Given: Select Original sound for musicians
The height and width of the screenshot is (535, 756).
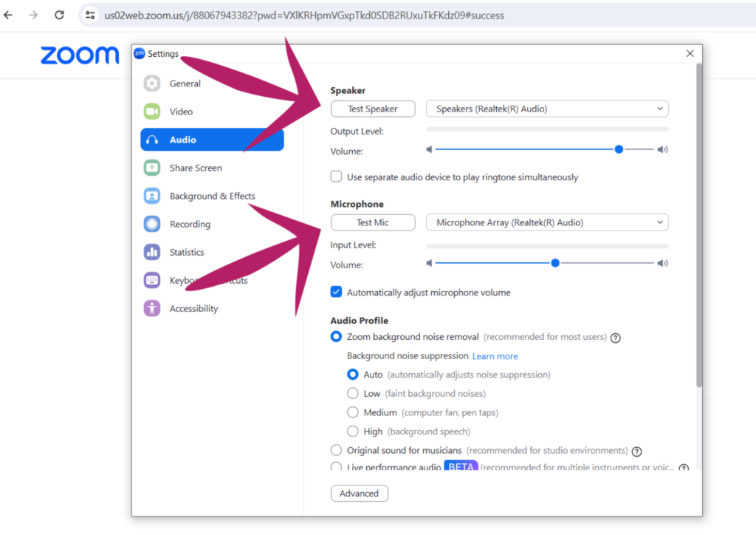Looking at the screenshot, I should (336, 450).
